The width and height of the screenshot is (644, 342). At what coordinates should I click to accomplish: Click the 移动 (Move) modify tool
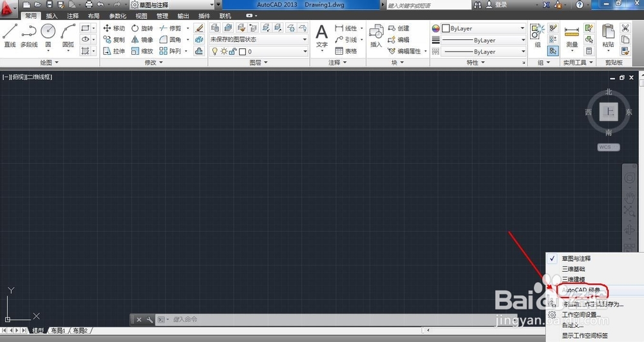114,28
